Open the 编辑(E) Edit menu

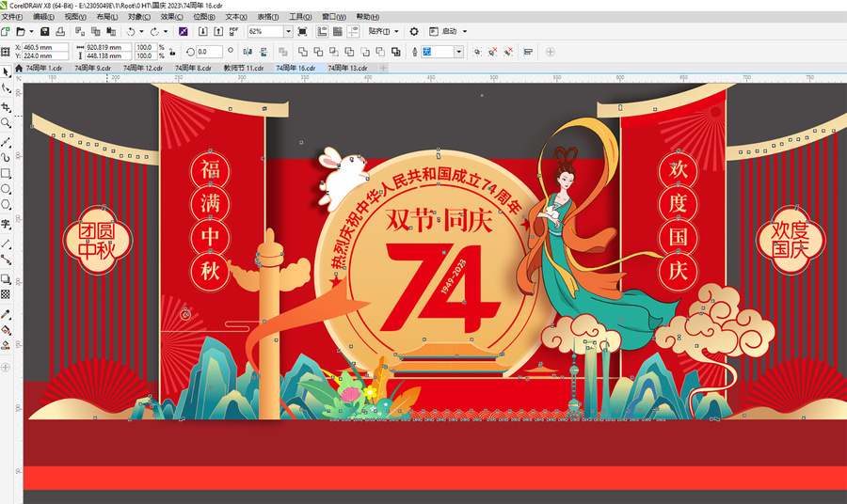43,17
